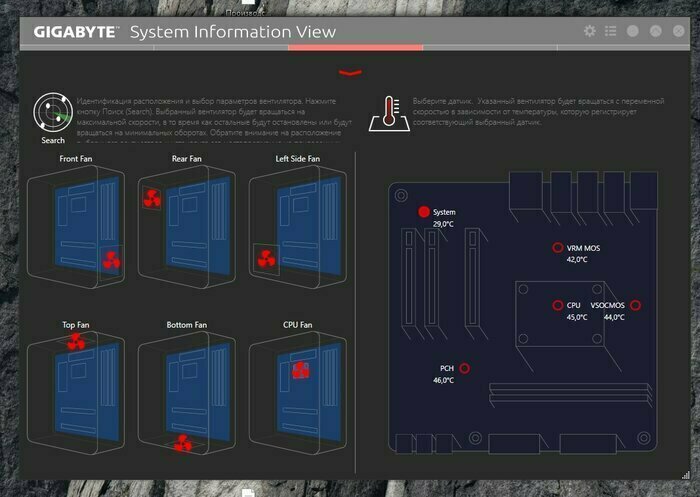The image size is (700, 497).
Task: Minimize the System Information View window
Action: click(x=633, y=31)
